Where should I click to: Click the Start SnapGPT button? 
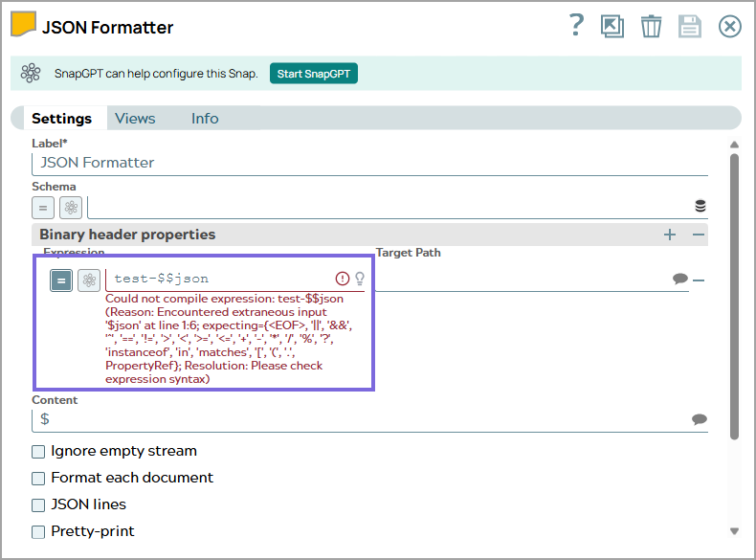(x=314, y=74)
